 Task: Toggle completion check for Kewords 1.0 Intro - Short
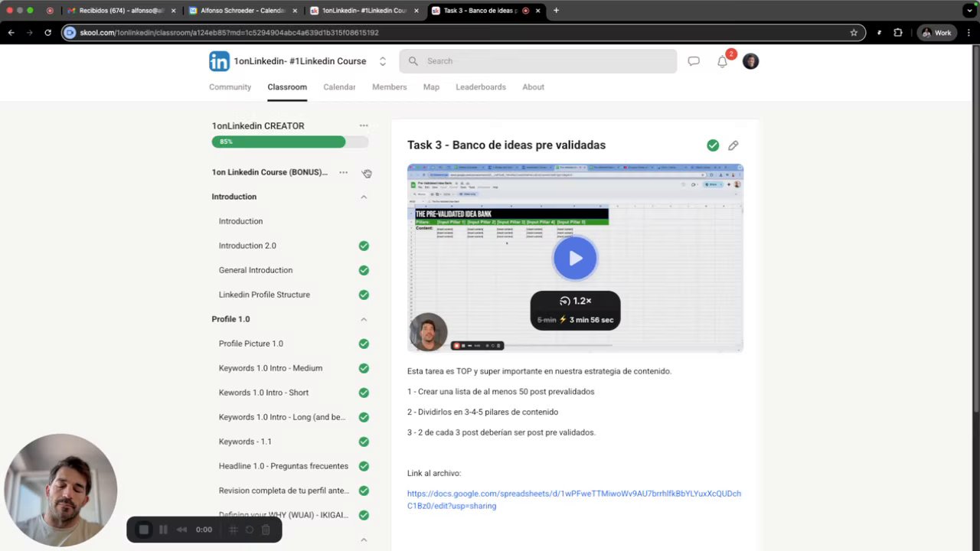click(x=364, y=393)
